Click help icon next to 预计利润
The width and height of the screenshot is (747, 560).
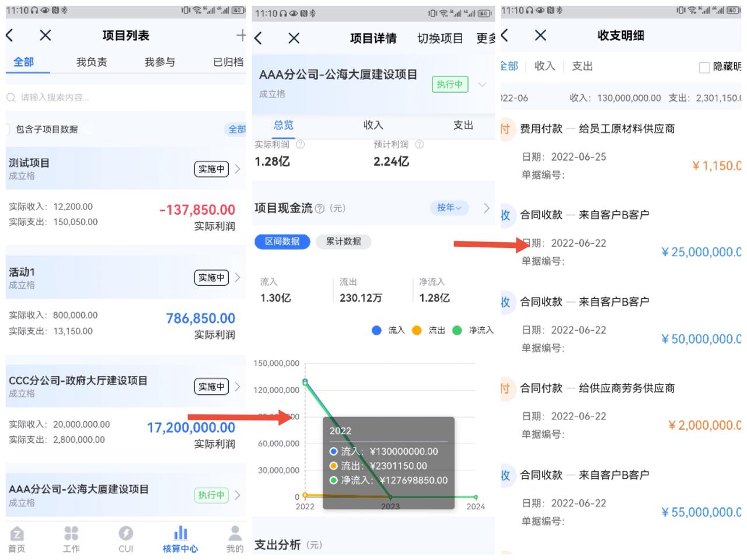click(419, 144)
